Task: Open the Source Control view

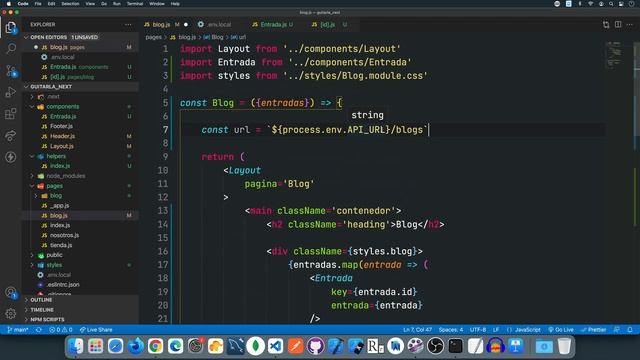Action: [11, 71]
